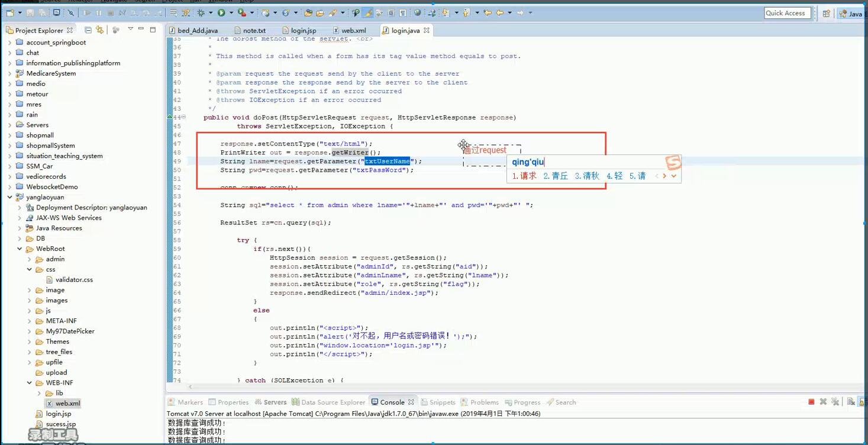Open Project Explorer view menu triangle
Image resolution: width=868 pixels, height=445 pixels.
tap(130, 29)
